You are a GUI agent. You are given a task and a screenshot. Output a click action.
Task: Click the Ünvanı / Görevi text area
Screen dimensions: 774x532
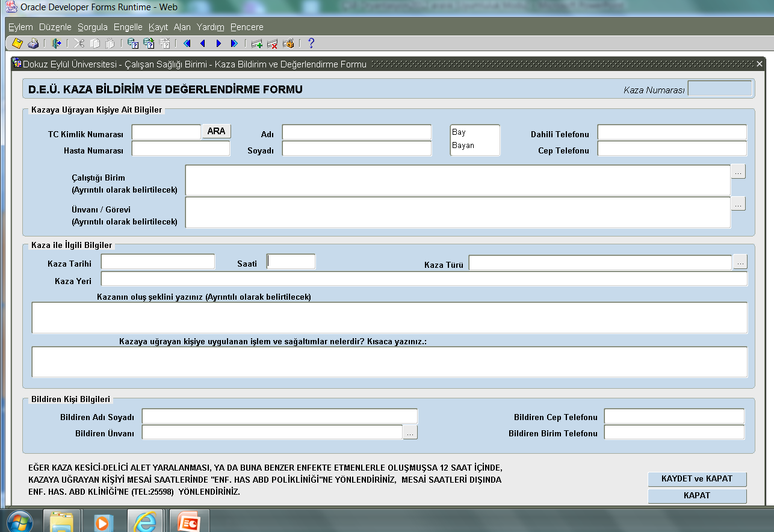458,212
